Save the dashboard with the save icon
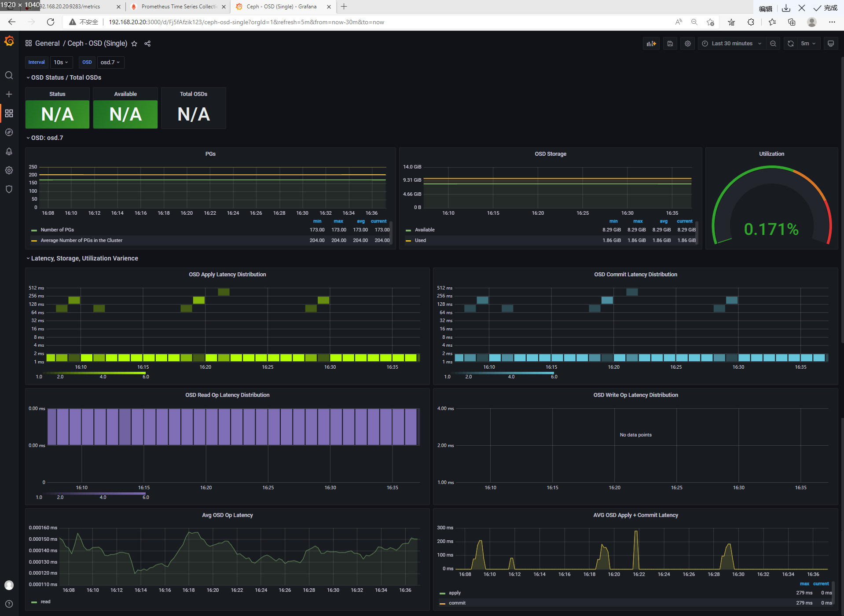844x616 pixels. tap(670, 44)
